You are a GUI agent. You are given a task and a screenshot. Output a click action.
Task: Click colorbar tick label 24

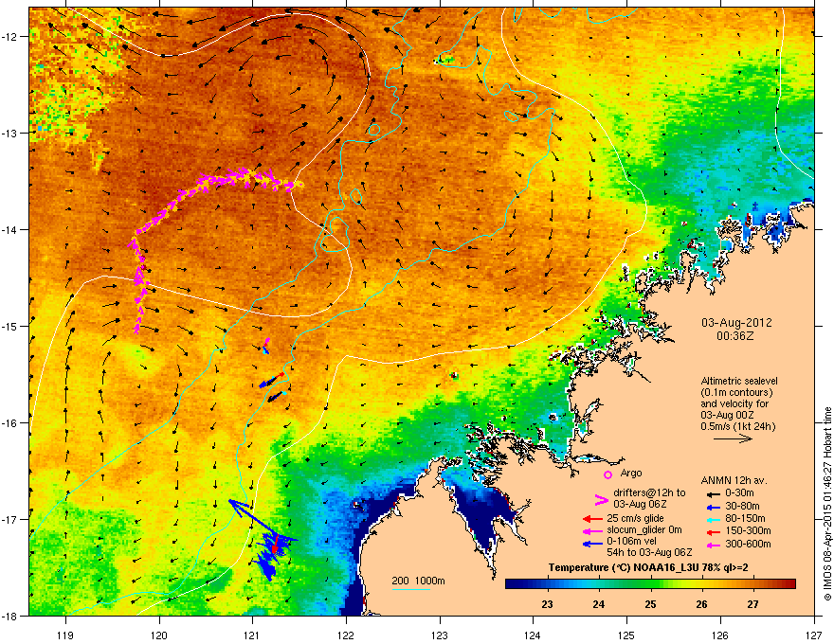coord(598,604)
